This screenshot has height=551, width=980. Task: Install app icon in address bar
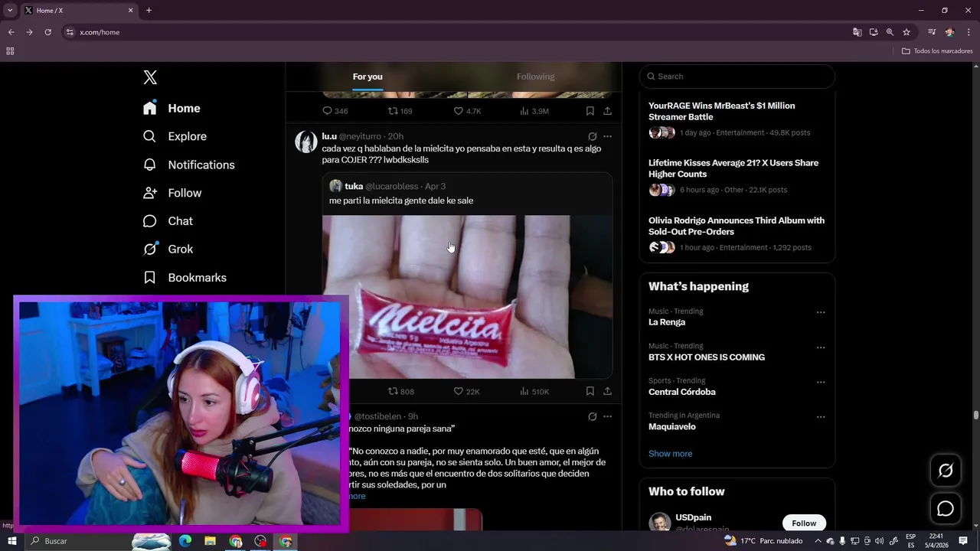[874, 32]
